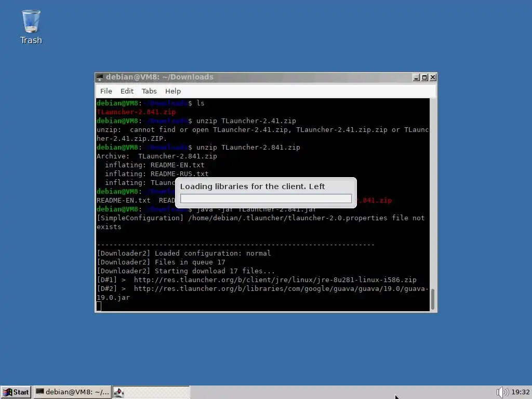
Task: Minimize the terminal window
Action: pos(416,77)
